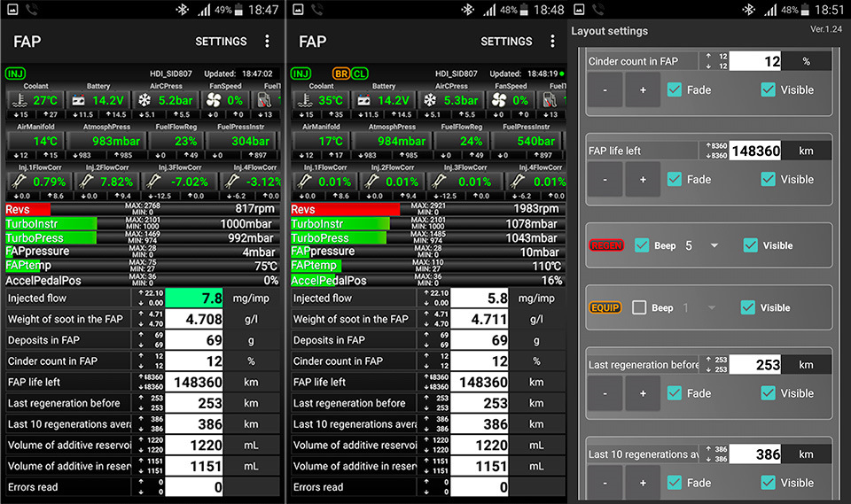Screen dimensions: 851x504
Task: Tap the injector icon beside 7.82%
Action: [87, 182]
